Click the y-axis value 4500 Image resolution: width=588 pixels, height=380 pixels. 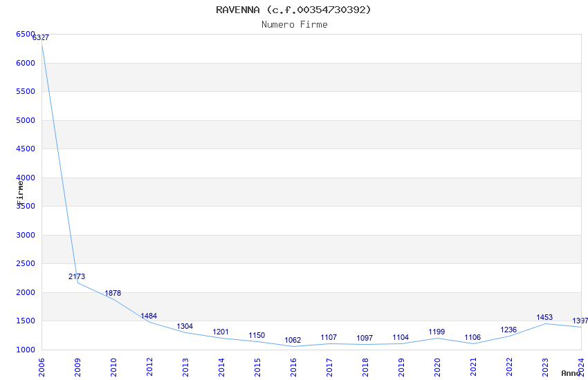tap(26, 149)
